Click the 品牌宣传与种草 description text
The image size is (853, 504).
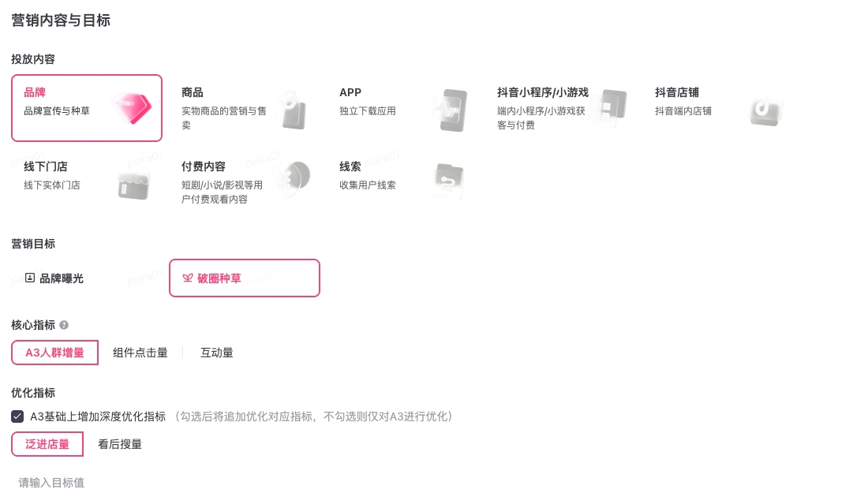tap(57, 111)
